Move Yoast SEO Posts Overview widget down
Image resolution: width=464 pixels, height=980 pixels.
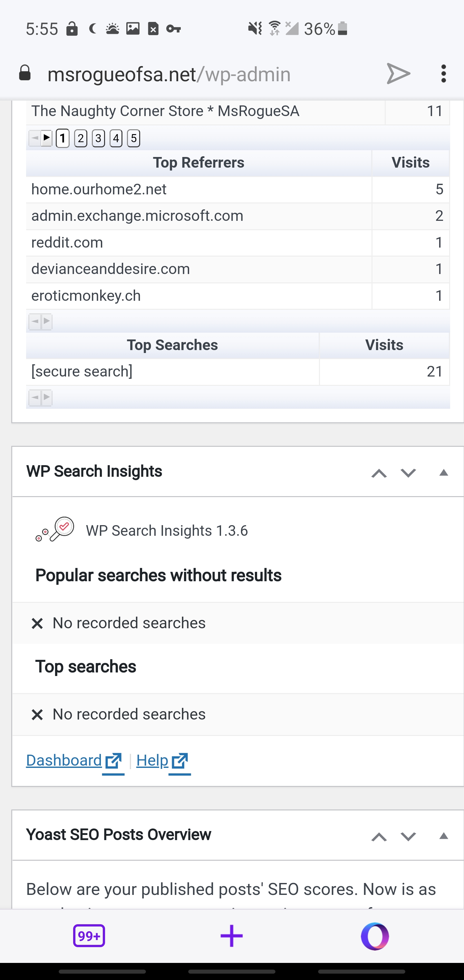click(408, 836)
